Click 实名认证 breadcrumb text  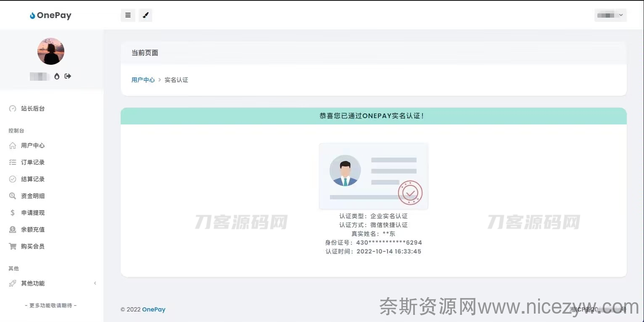[176, 80]
